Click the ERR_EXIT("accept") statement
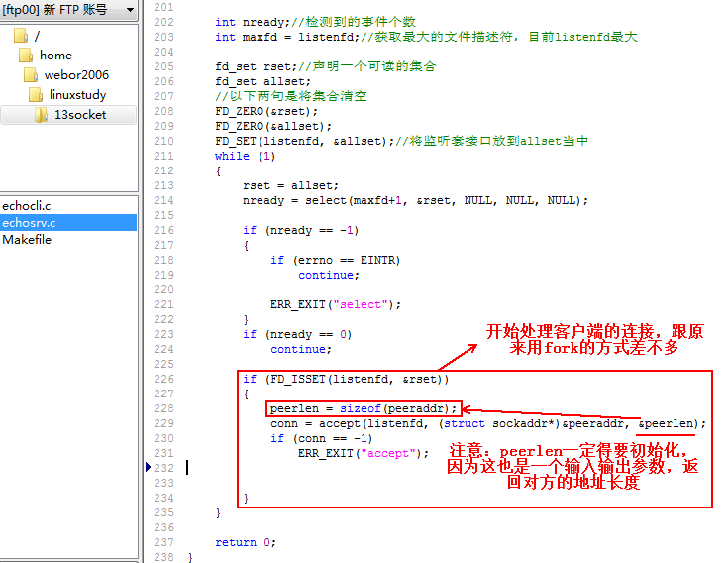The image size is (728, 563). (x=364, y=453)
